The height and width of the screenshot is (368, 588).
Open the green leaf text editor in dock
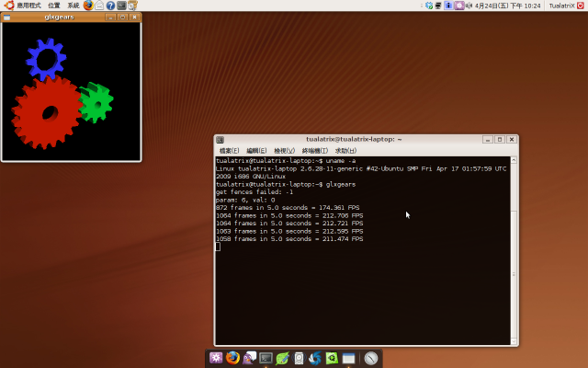283,358
